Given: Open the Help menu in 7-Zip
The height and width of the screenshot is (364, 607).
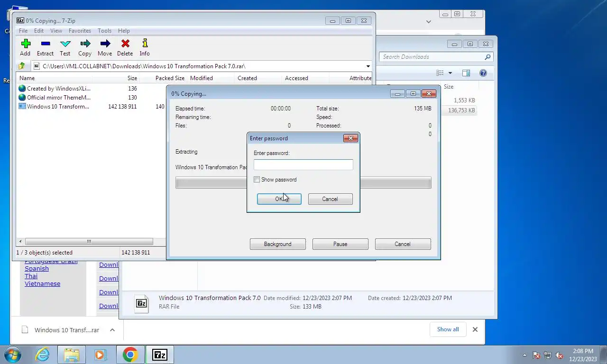Looking at the screenshot, I should pyautogui.click(x=124, y=31).
